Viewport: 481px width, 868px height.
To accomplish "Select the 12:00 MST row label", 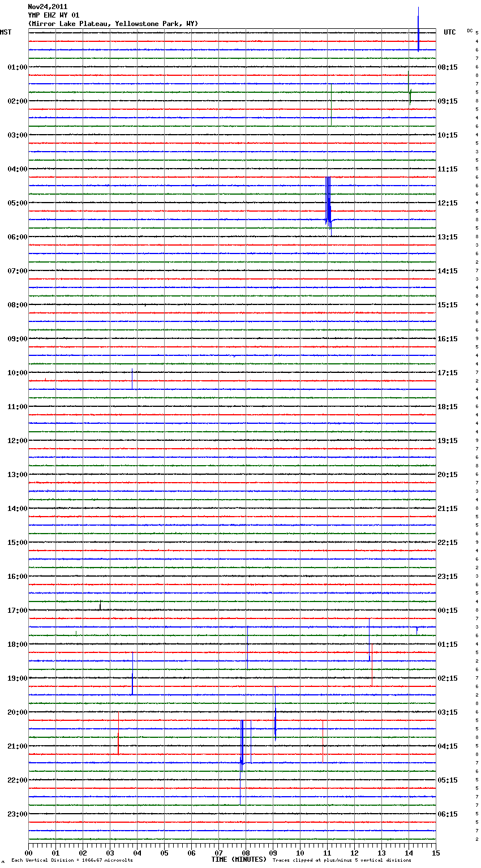I will [18, 441].
